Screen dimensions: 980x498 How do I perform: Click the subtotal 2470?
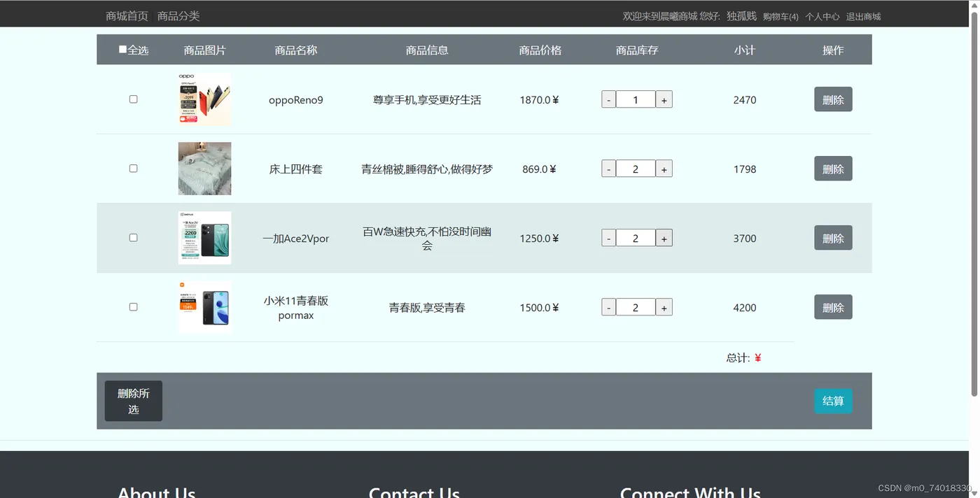(745, 100)
